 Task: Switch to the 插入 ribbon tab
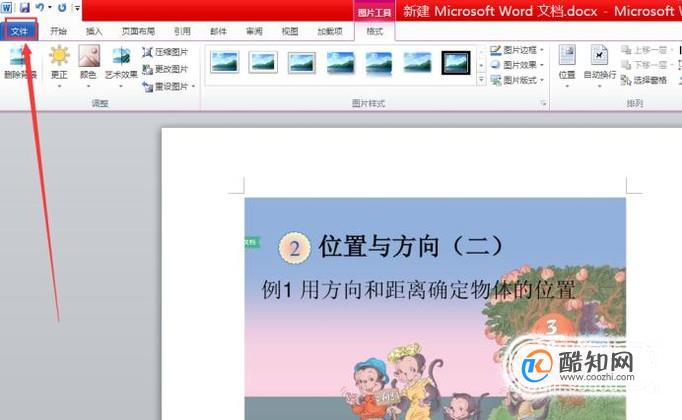94,31
